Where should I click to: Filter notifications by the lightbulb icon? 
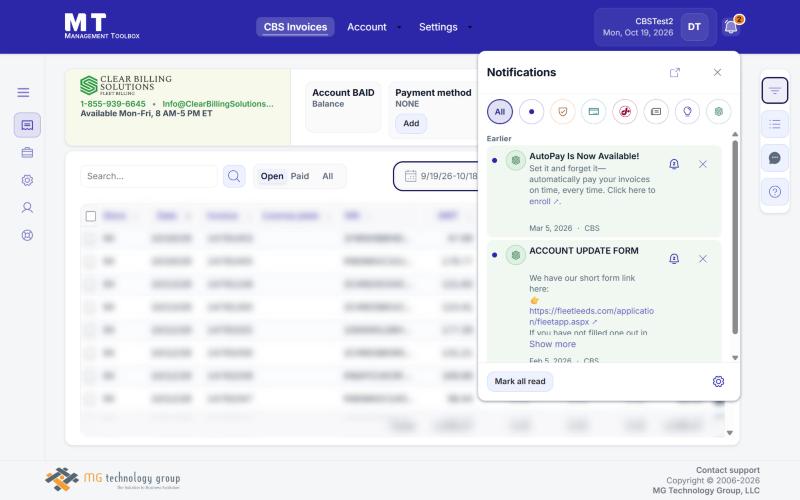pos(687,111)
